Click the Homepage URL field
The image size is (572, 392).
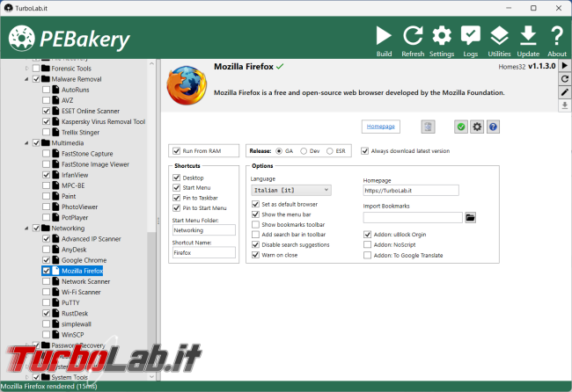coord(411,190)
